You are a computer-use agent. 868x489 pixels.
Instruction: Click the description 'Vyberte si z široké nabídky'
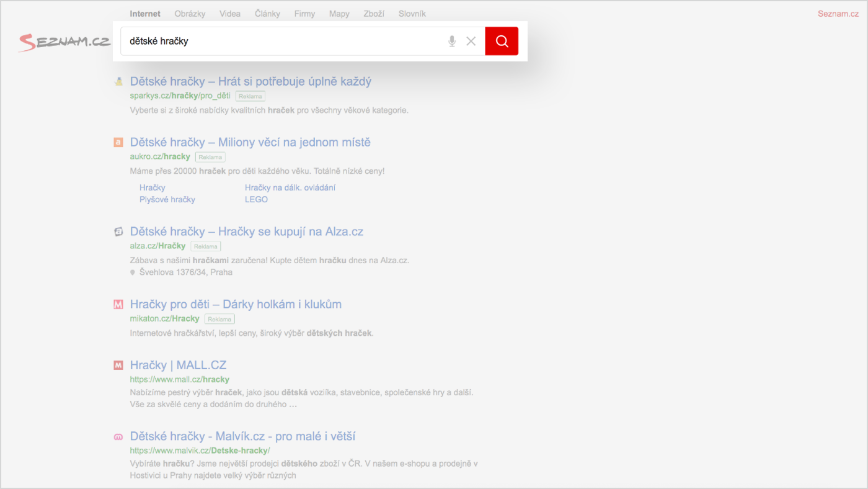click(x=269, y=110)
